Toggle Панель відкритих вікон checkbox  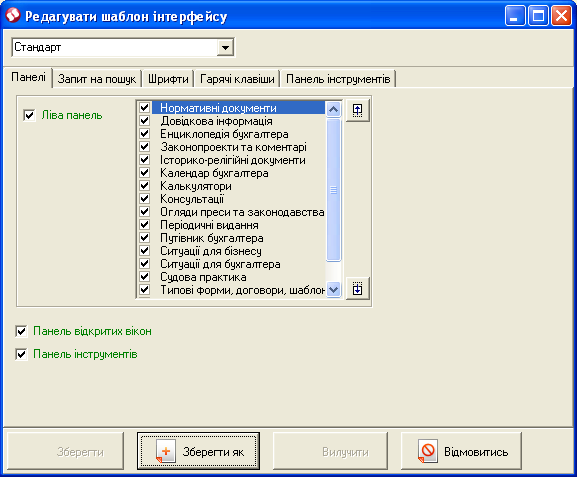21,331
